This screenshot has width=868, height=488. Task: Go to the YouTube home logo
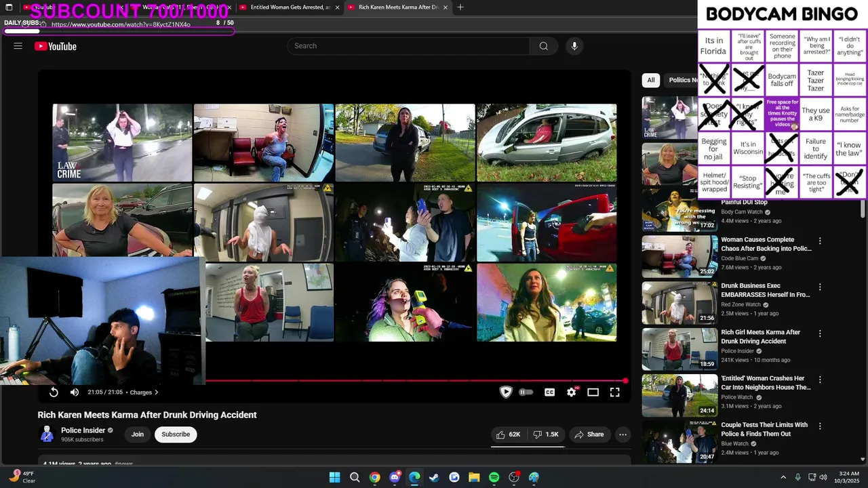[x=56, y=46]
